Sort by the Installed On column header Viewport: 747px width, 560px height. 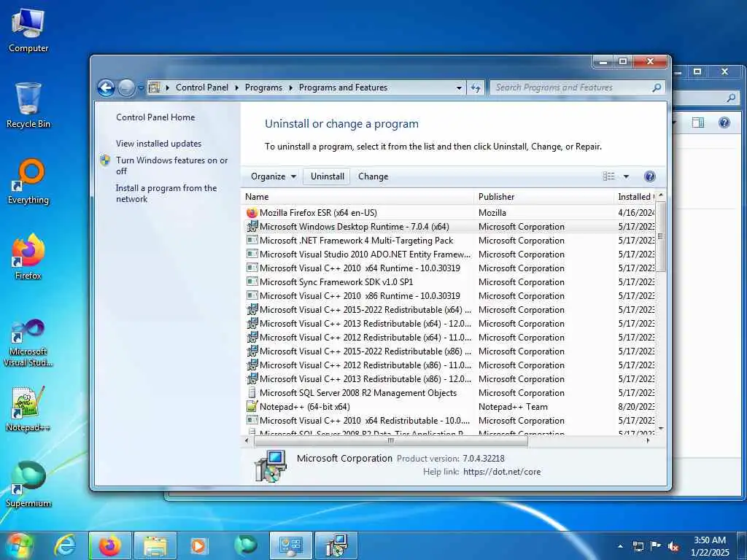pos(635,197)
